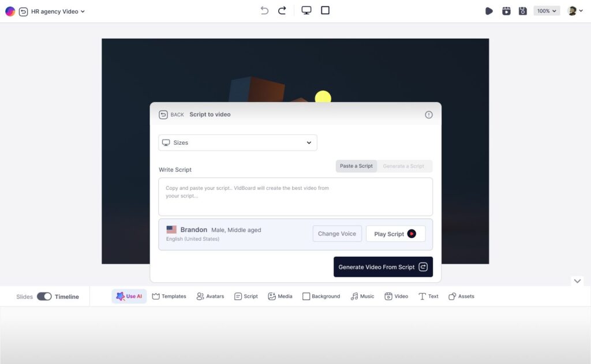Click into the Write Script text area
This screenshot has height=364, width=591.
click(295, 197)
